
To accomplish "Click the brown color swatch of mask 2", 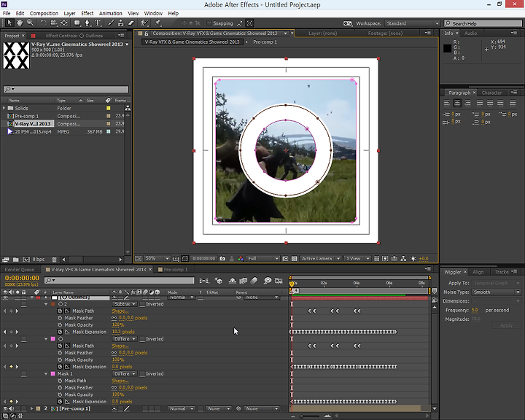I will point(53,304).
